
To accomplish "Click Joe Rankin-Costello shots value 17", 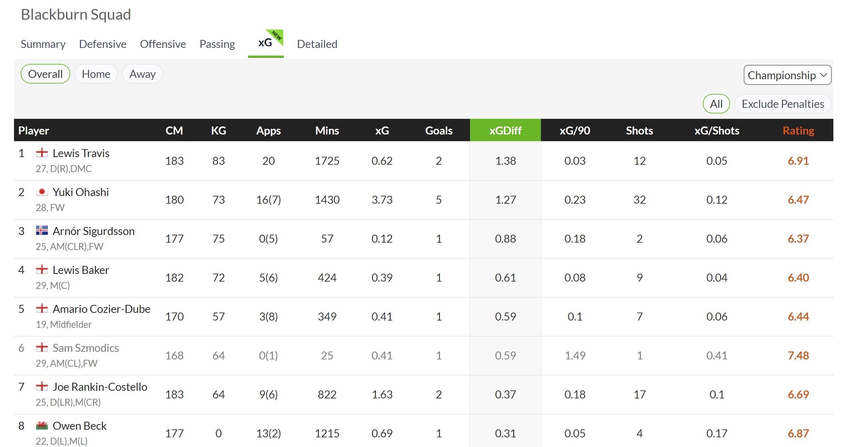I will tap(640, 394).
